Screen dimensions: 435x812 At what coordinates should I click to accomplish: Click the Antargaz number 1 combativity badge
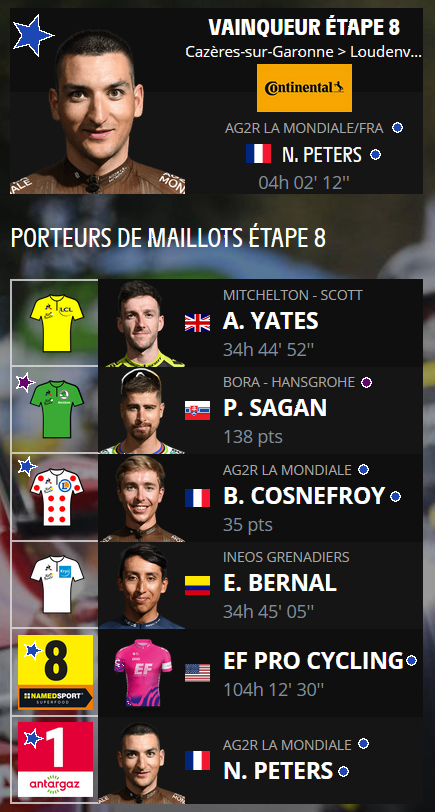click(x=55, y=759)
